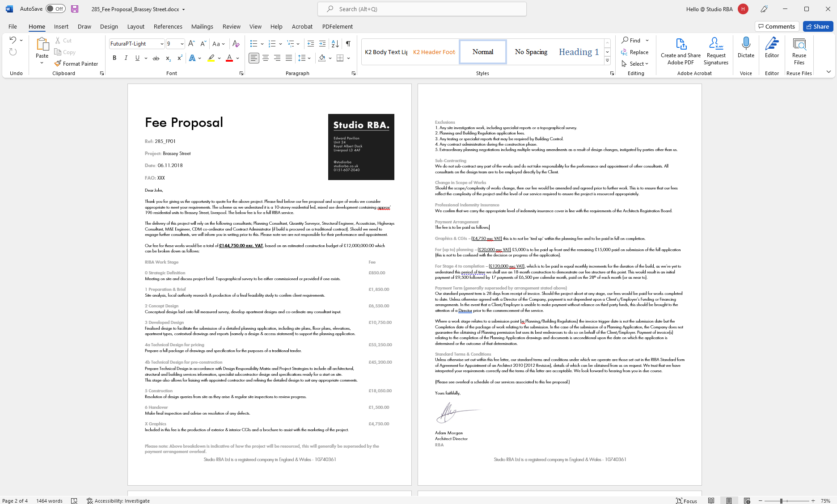Show paragraph marks with the pilcrow icon

tap(348, 43)
